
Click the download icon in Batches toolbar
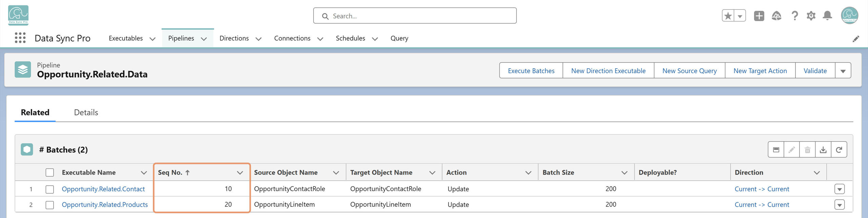tap(823, 150)
